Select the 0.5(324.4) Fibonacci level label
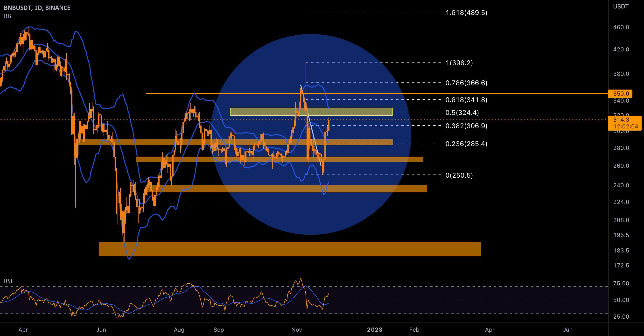644x336 pixels. pyautogui.click(x=462, y=112)
